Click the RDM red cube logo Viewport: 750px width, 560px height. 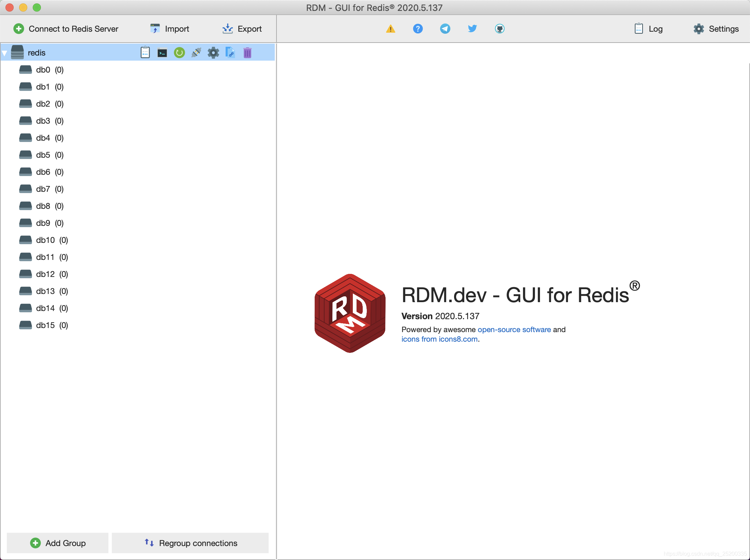350,313
